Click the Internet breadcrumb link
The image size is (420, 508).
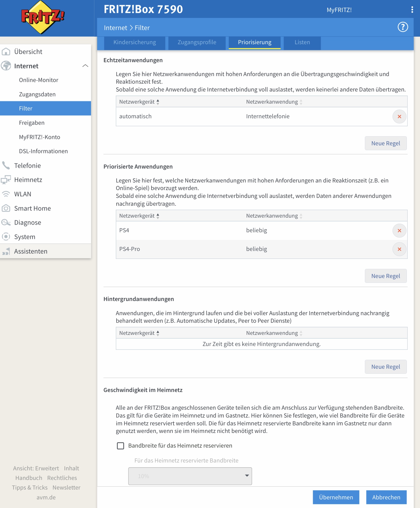point(116,28)
